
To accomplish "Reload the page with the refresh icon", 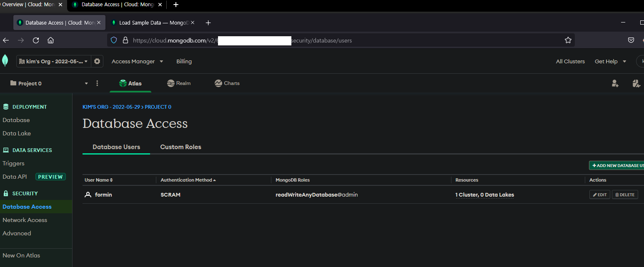I will 36,40.
